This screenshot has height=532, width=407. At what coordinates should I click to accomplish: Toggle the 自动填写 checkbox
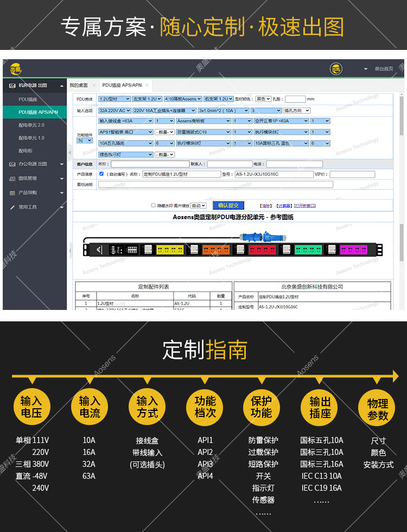tap(101, 174)
